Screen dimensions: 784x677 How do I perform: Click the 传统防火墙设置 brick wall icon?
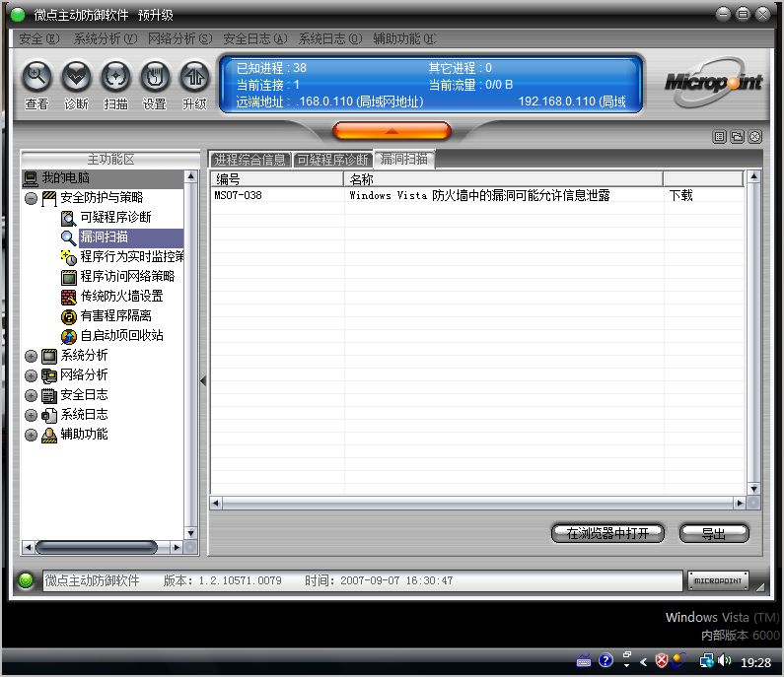[x=68, y=298]
